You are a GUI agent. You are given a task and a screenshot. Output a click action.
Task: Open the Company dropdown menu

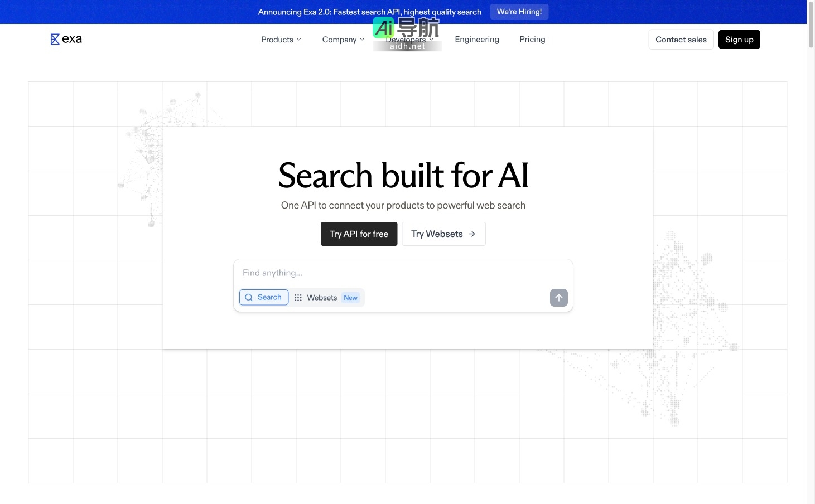(x=343, y=40)
